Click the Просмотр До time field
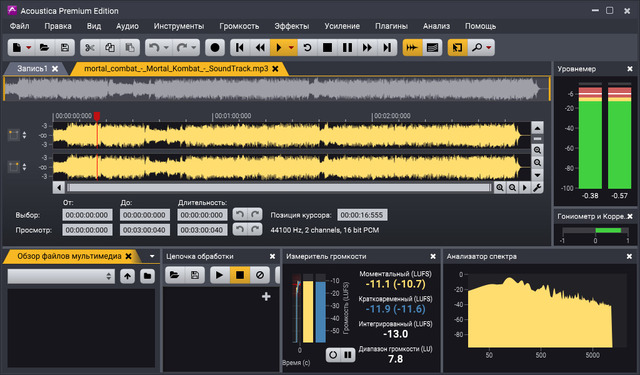This screenshot has width=640, height=375. click(x=144, y=230)
